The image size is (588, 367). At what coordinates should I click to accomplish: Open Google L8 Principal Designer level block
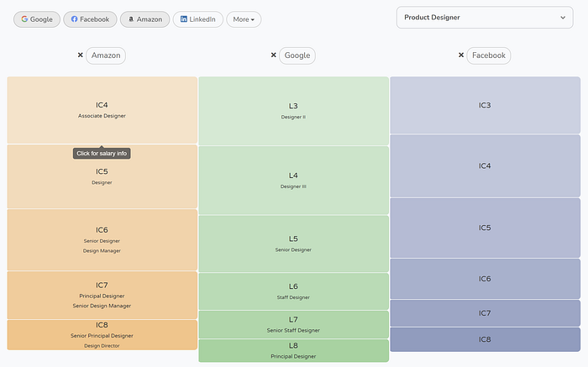point(294,350)
